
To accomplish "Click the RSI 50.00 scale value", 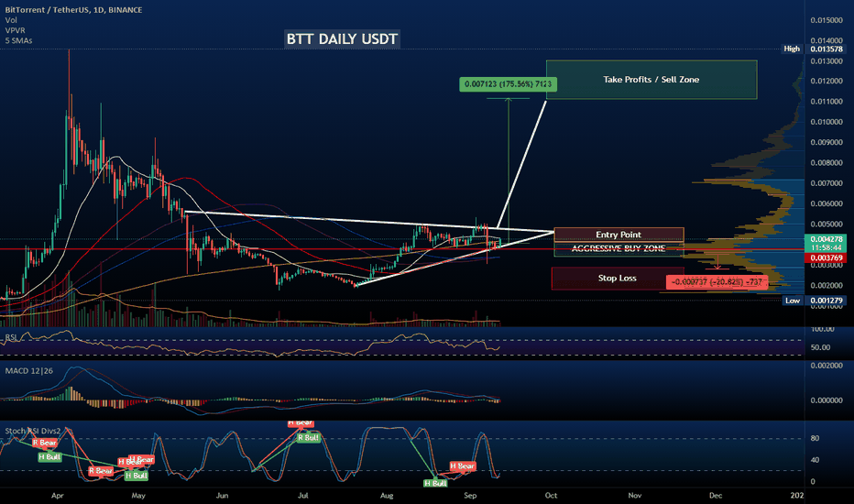I will coord(820,347).
